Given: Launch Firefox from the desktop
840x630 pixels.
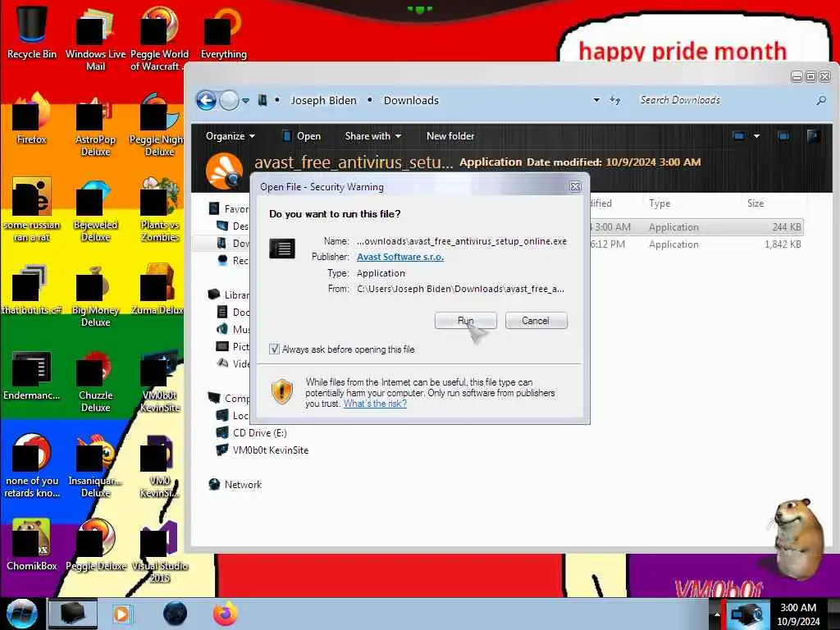Looking at the screenshot, I should tap(32, 119).
